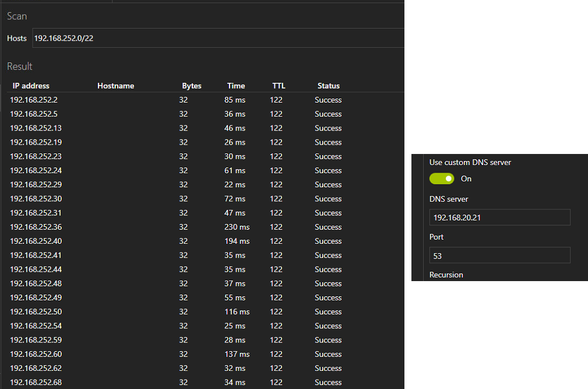Select the row for 192.168.252.50
Screen dimensions: 588x389
tap(205, 312)
